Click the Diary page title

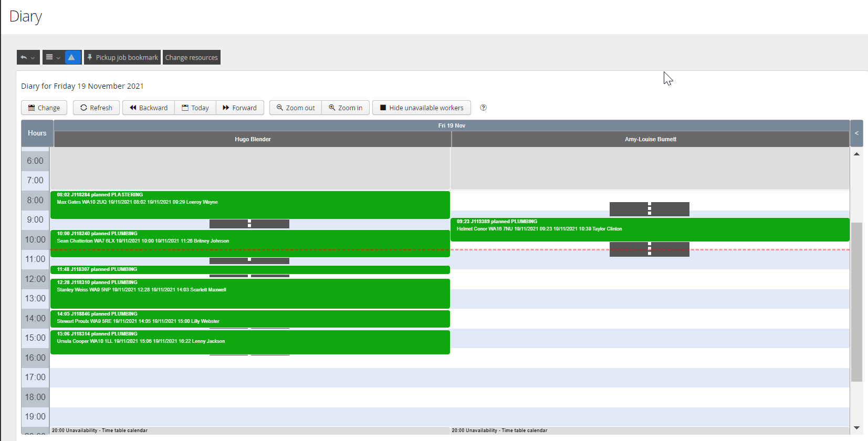[26, 16]
